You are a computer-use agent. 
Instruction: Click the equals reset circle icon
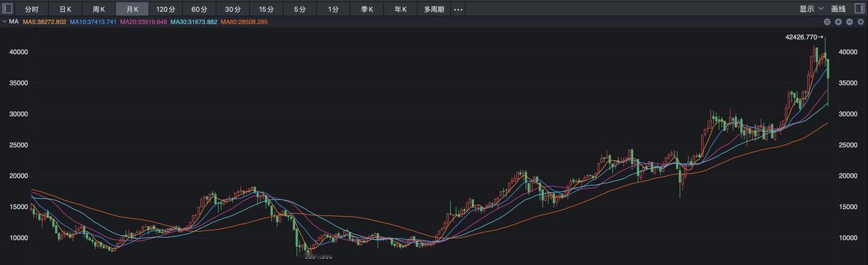[827, 22]
